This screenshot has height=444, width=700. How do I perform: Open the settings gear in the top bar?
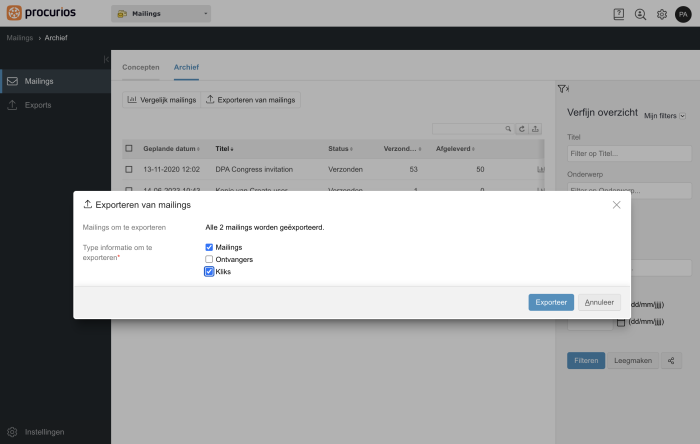pyautogui.click(x=662, y=14)
